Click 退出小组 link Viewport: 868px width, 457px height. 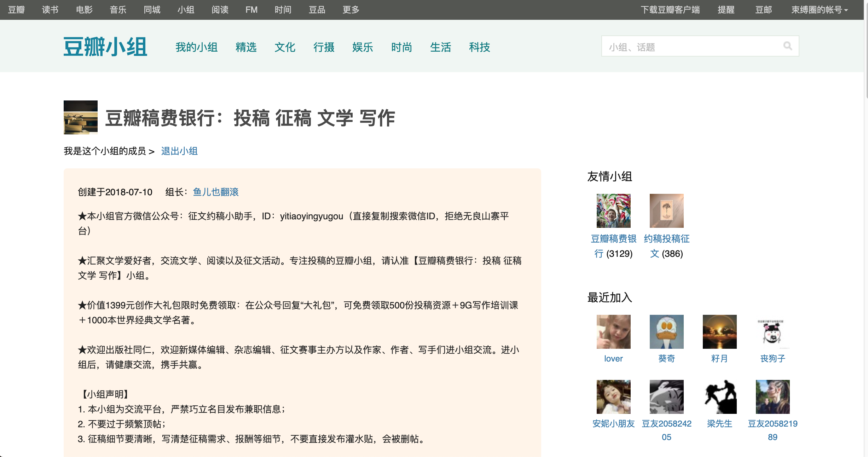click(x=179, y=151)
